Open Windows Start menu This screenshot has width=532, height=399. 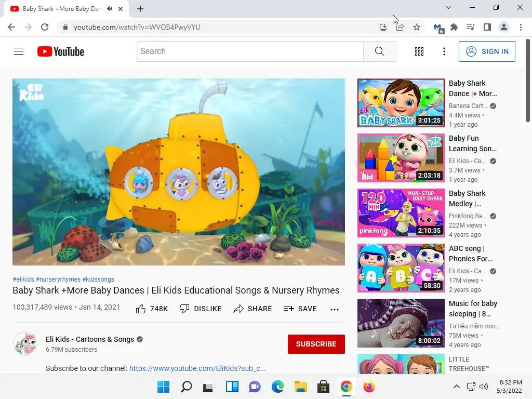tap(164, 387)
